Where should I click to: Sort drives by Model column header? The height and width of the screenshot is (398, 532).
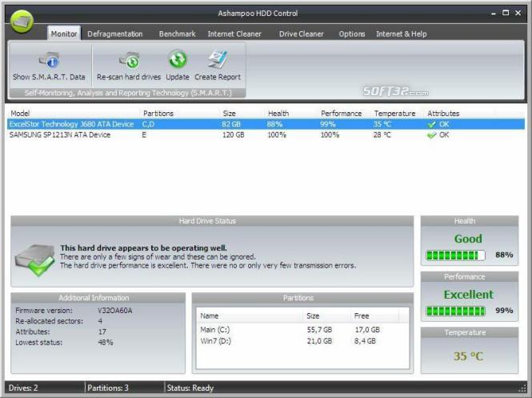click(x=20, y=114)
